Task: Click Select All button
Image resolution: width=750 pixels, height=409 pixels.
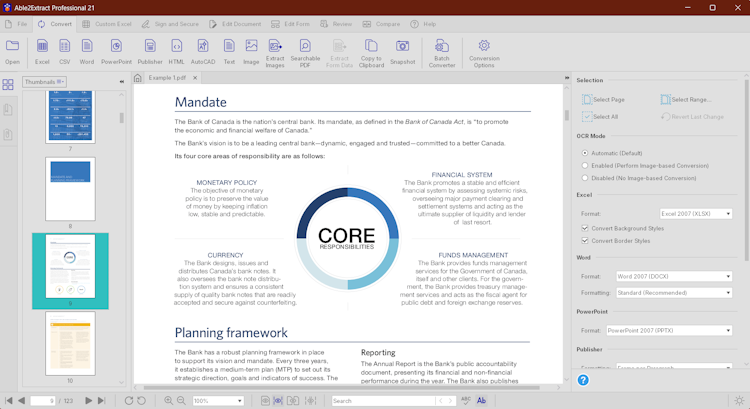Action: coord(600,117)
